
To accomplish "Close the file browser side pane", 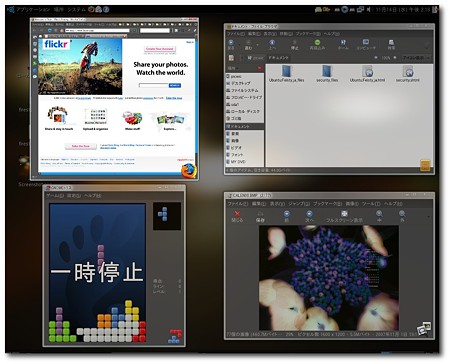I will click(x=259, y=68).
